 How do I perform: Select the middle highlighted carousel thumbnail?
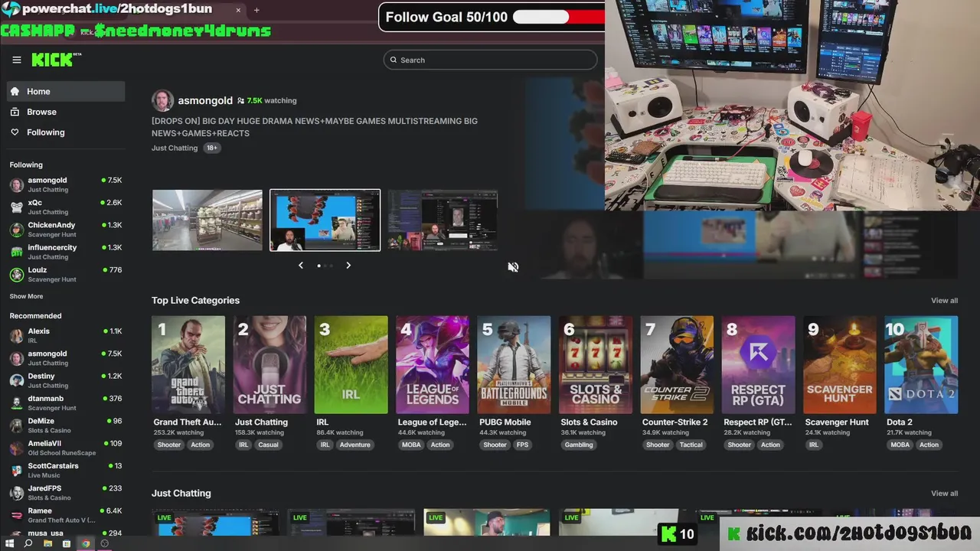[325, 220]
